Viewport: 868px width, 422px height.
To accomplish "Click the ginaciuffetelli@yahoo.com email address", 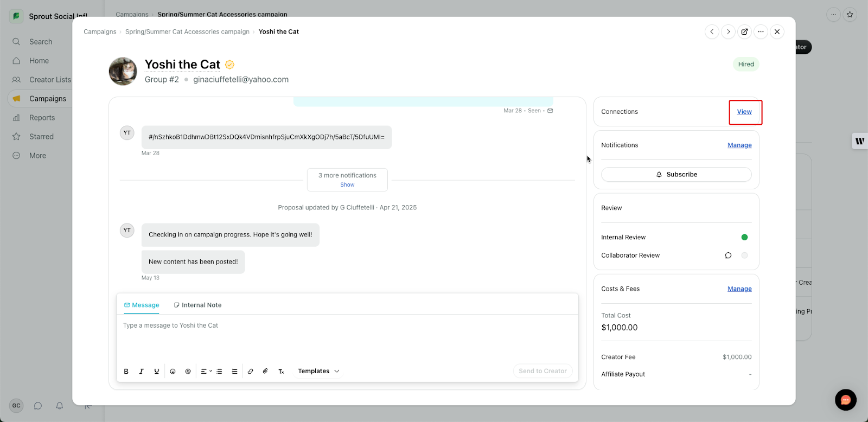I will pos(241,80).
